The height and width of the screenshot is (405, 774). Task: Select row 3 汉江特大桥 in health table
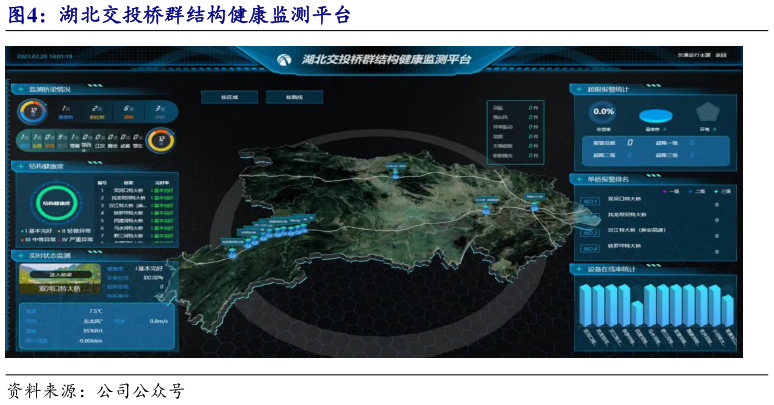tap(136, 205)
